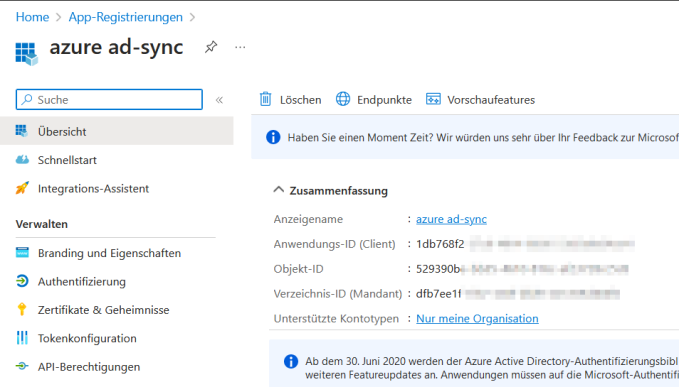
Task: Select API-Berechtigungen menu entry
Action: 89,367
